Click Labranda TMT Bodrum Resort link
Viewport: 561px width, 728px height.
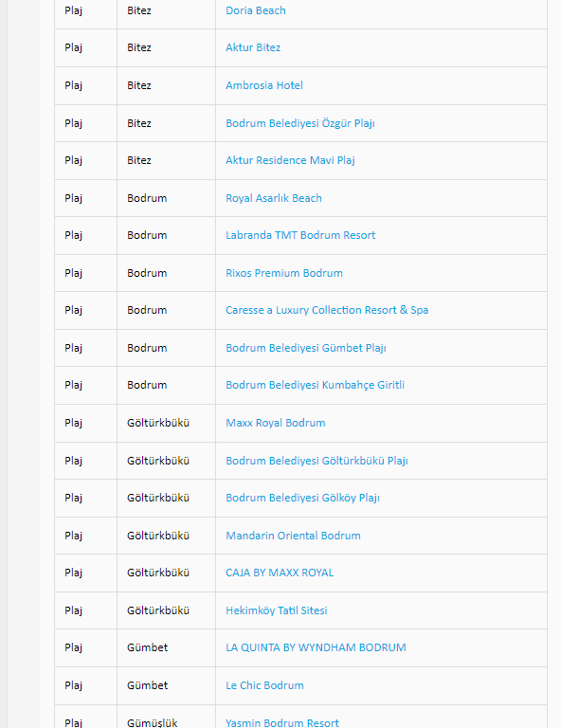pos(300,235)
